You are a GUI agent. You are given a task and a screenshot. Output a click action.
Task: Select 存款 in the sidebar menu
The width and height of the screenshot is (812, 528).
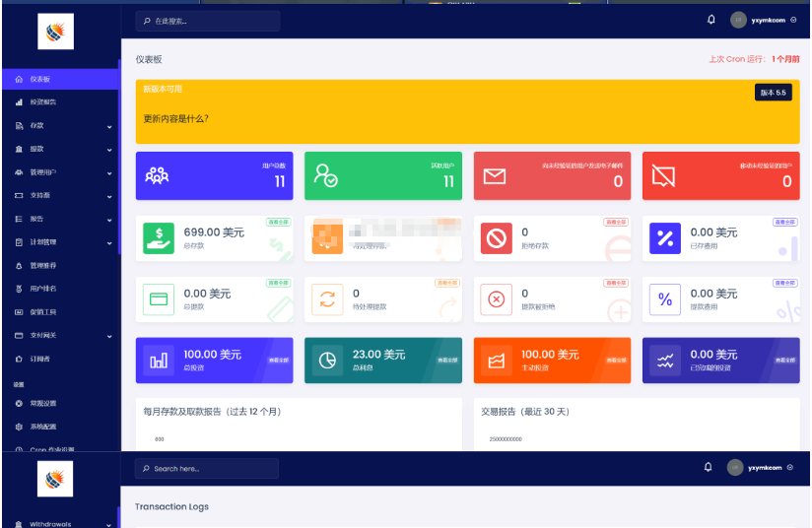pos(36,126)
